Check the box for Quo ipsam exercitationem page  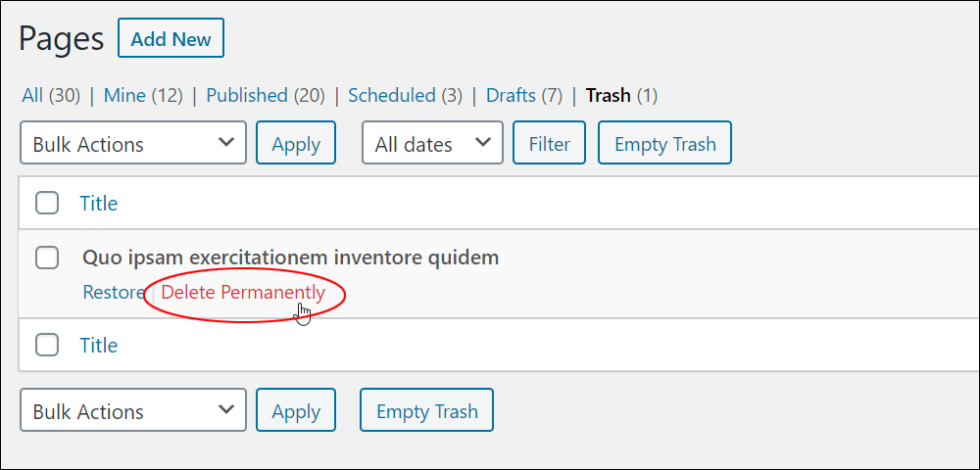point(47,258)
